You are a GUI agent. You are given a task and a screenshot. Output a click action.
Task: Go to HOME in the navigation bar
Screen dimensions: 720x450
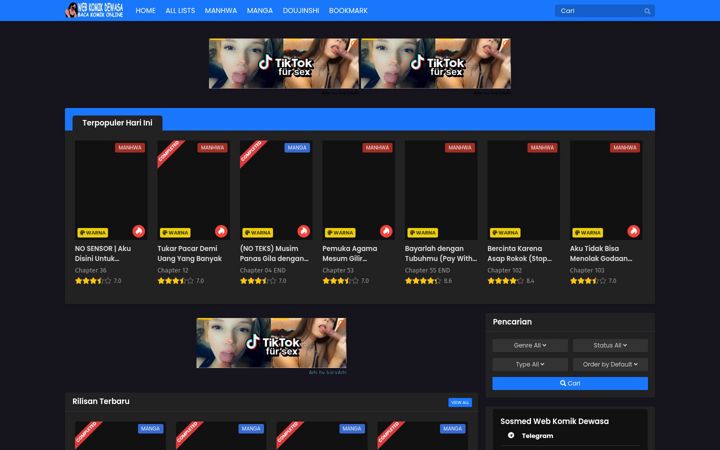click(x=146, y=11)
